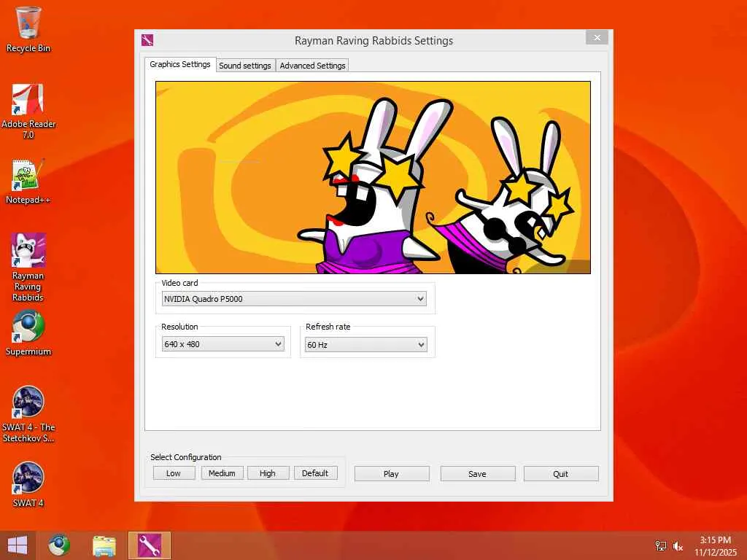Open the taskbar clock and date
The width and height of the screenshot is (747, 560).
(715, 546)
